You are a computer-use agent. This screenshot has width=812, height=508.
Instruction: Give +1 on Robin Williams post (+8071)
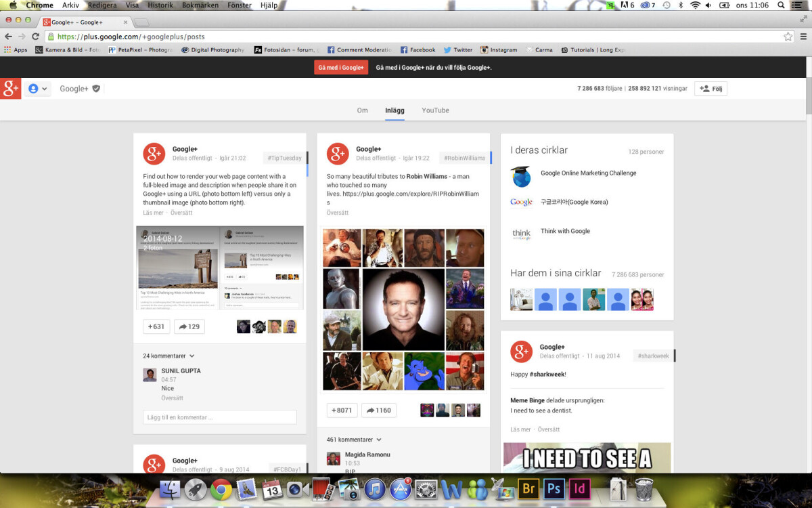(342, 410)
